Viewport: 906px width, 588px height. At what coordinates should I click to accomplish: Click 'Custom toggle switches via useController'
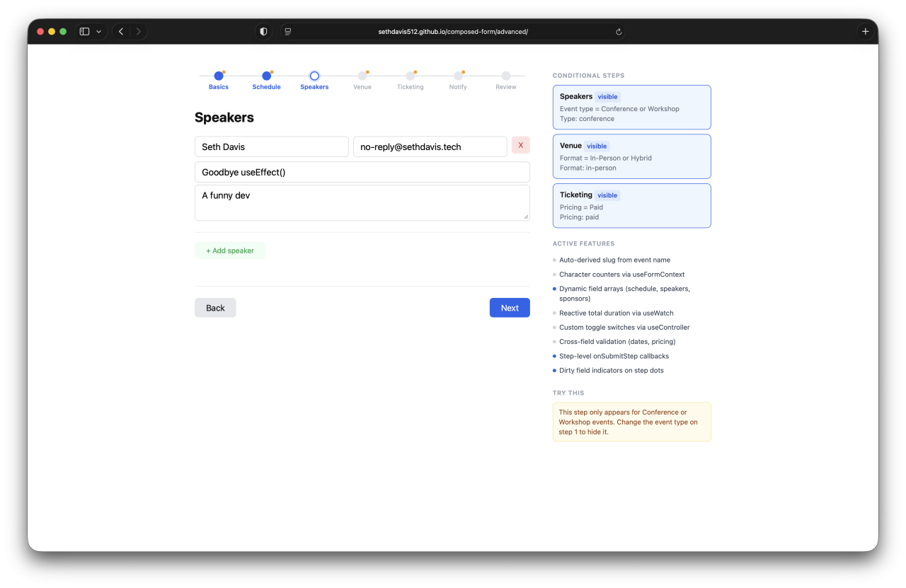[x=624, y=328]
